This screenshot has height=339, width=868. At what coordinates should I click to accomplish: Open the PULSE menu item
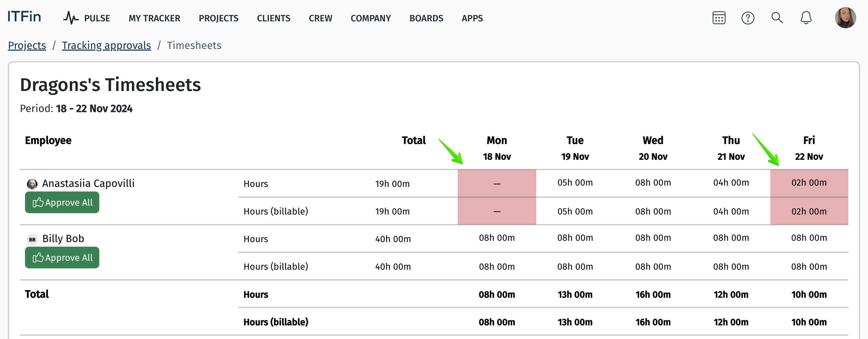pyautogui.click(x=97, y=18)
